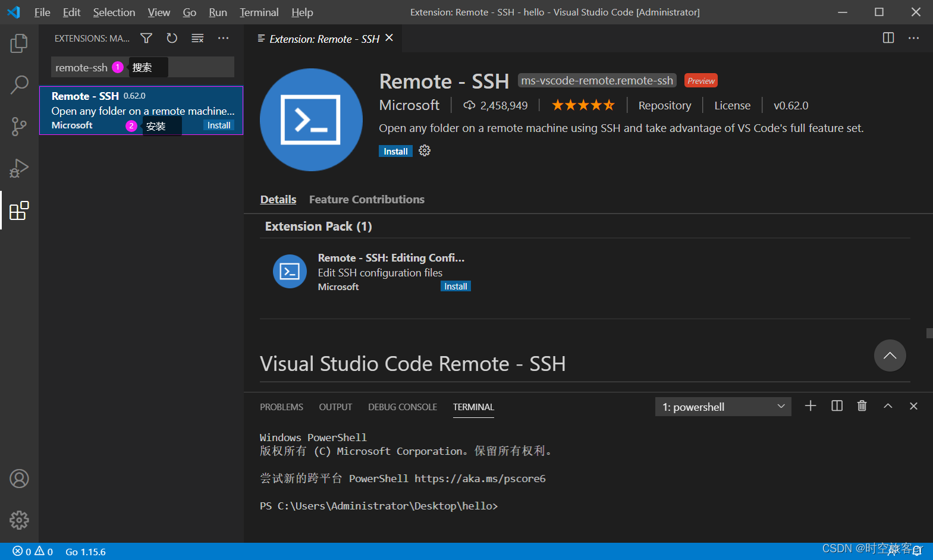933x560 pixels.
Task: Open the View menu
Action: (x=159, y=12)
